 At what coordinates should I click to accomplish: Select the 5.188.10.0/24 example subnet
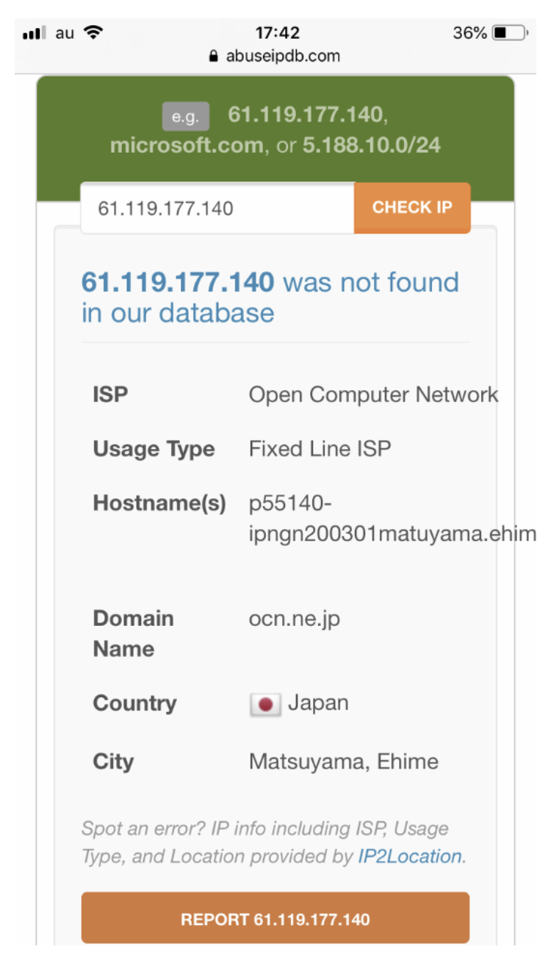(x=371, y=145)
